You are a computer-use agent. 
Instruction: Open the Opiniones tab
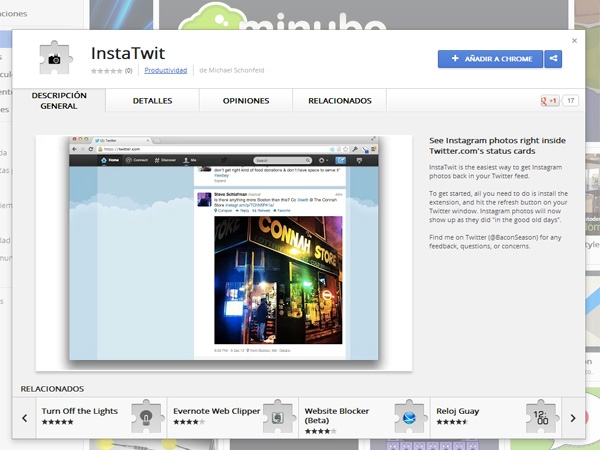coord(246,101)
